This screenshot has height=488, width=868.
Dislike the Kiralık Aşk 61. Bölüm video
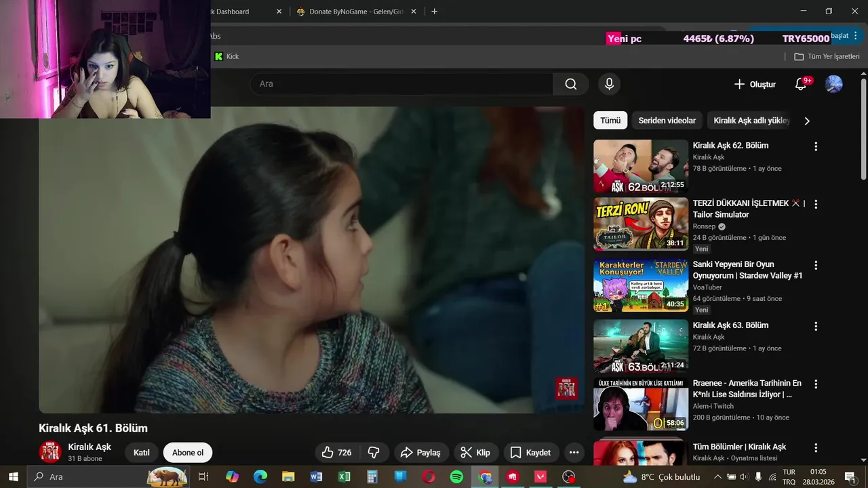tap(374, 453)
